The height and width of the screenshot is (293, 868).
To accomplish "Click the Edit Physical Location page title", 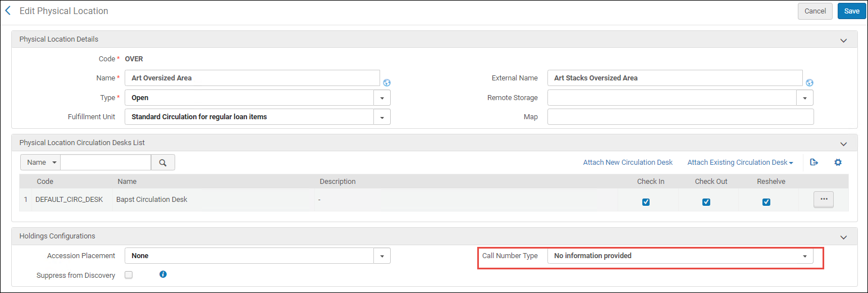I will [x=64, y=11].
